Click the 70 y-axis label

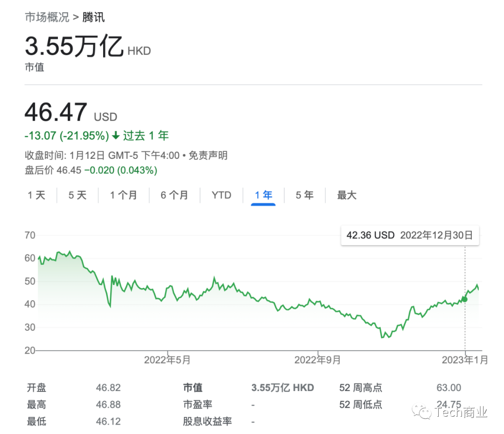[30, 235]
